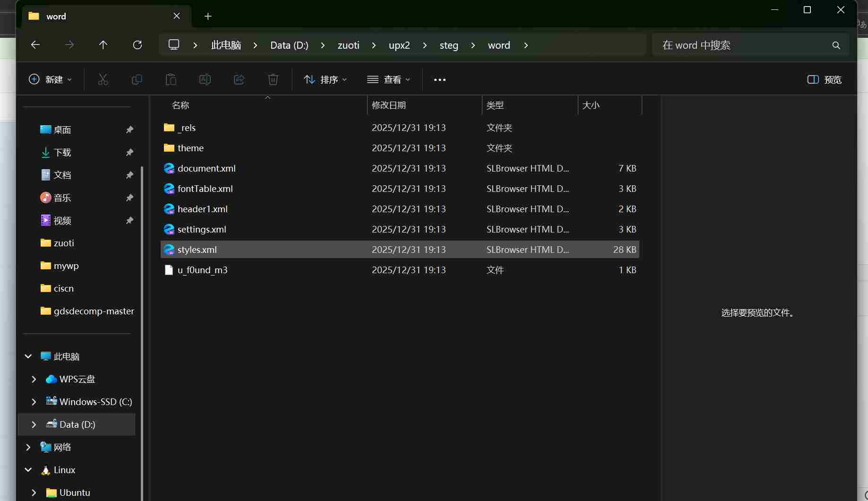Click the Share icon in toolbar
This screenshot has height=501, width=868.
click(239, 79)
